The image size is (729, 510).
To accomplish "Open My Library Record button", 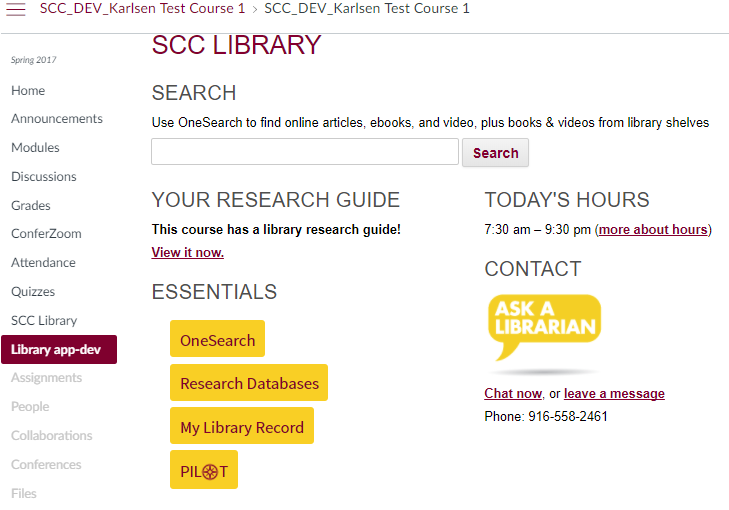I will point(242,426).
